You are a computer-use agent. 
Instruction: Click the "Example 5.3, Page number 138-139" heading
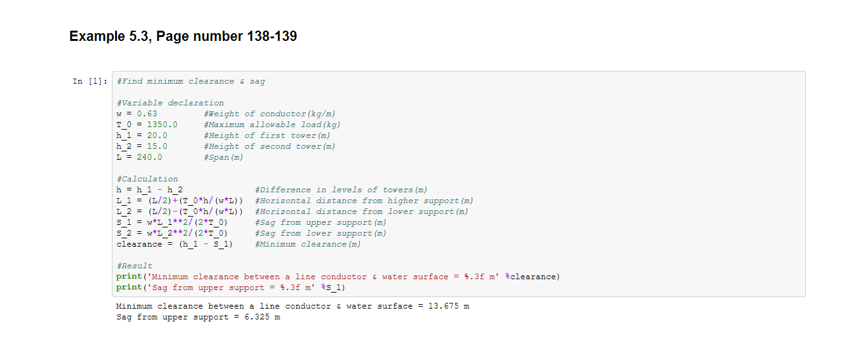point(183,36)
